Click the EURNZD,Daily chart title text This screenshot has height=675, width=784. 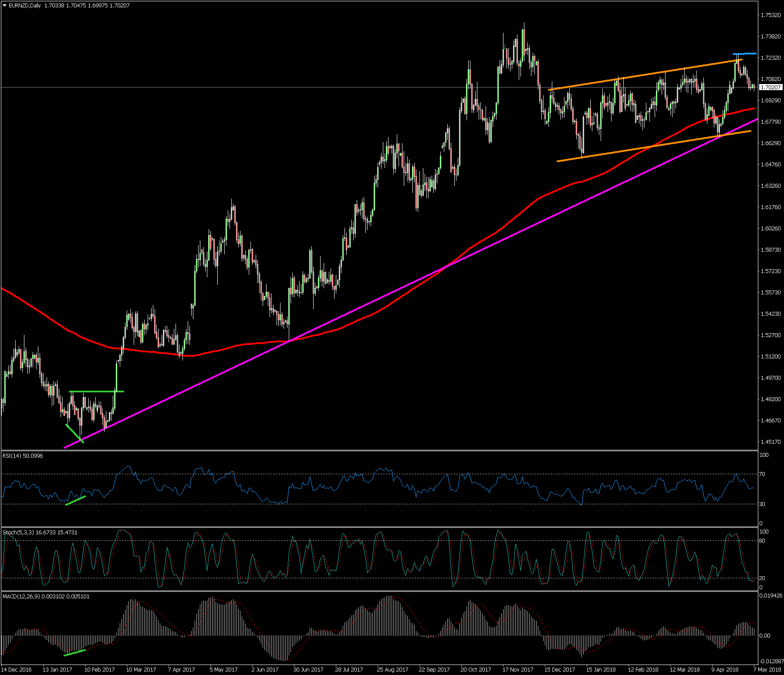25,6
